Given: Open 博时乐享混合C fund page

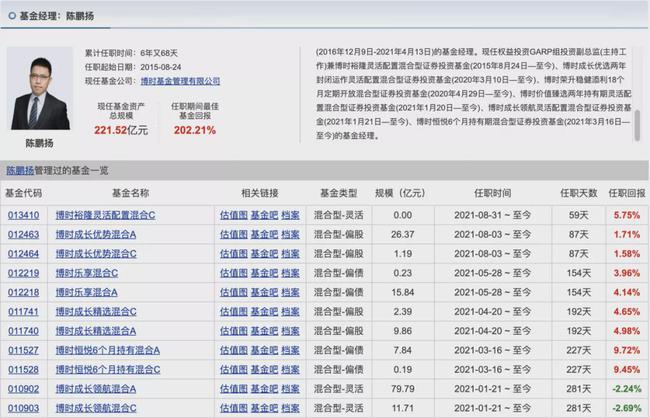Looking at the screenshot, I should 87,273.
